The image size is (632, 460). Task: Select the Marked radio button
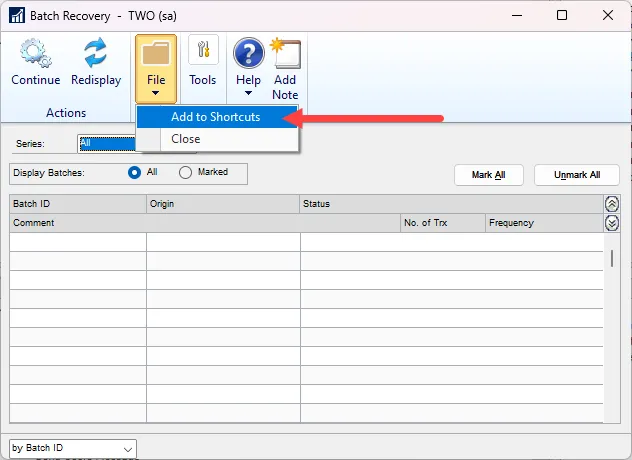[185, 172]
